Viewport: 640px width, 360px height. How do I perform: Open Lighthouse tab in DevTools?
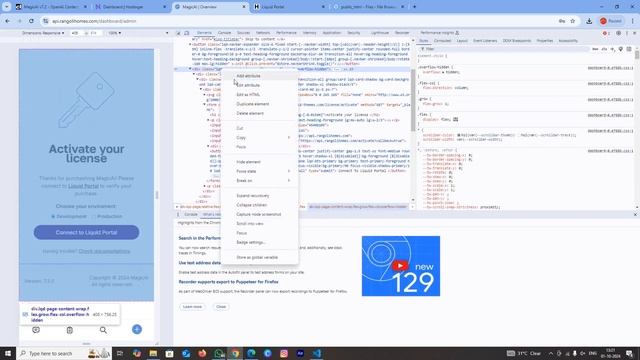(380, 33)
